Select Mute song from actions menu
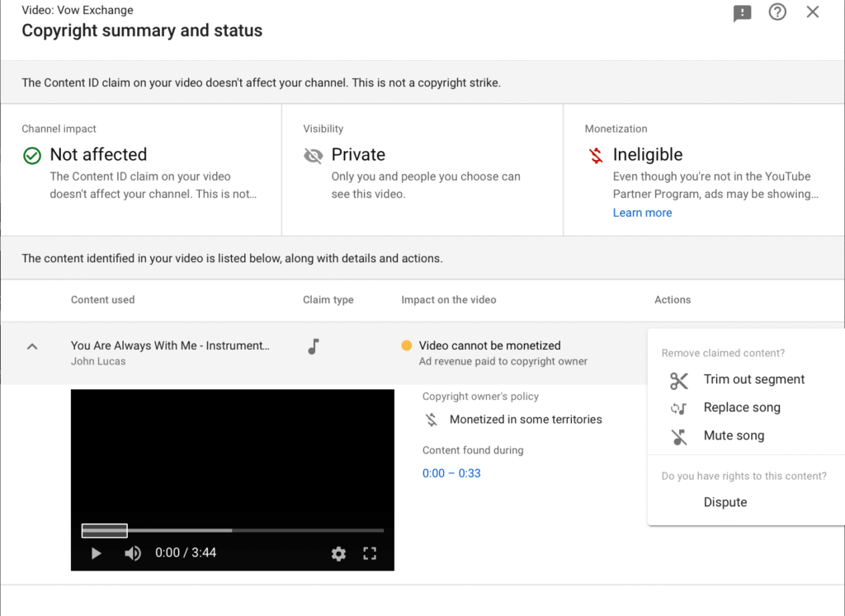The height and width of the screenshot is (616, 845). 734,436
